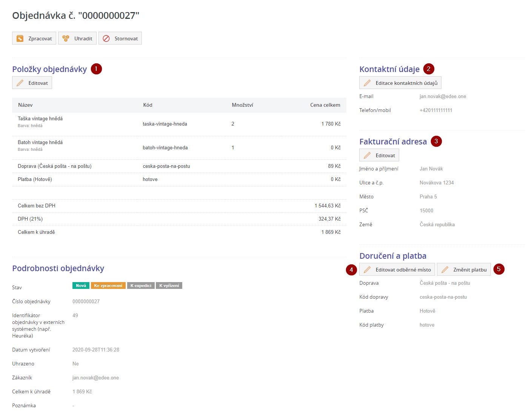Screen dimensions: 532x419
Task: Click pencil icon under Fakturační adresa
Action: tap(367, 155)
